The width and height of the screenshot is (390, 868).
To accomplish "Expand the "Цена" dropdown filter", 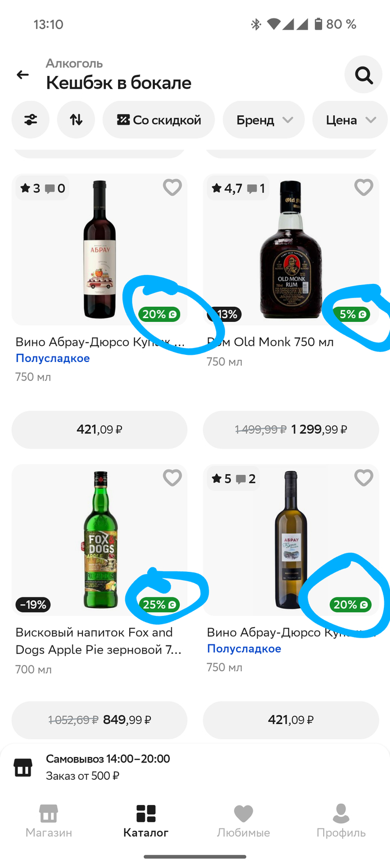I will point(350,119).
